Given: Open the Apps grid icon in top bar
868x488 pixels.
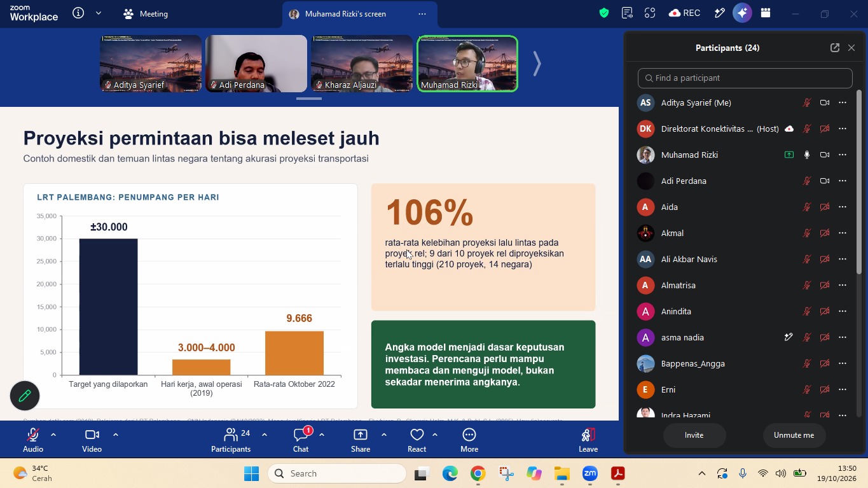Looking at the screenshot, I should (x=766, y=13).
